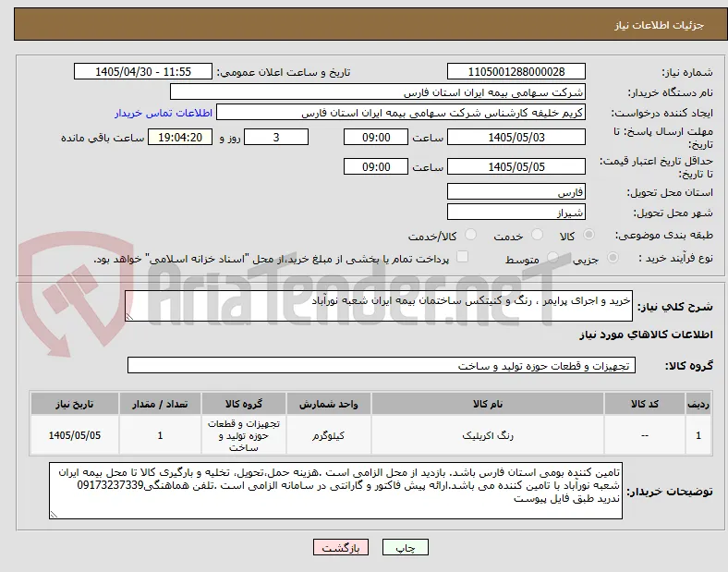The image size is (728, 572).
Task: Click the جزئیات اطلاعات نیاز page title
Action: coord(660,25)
